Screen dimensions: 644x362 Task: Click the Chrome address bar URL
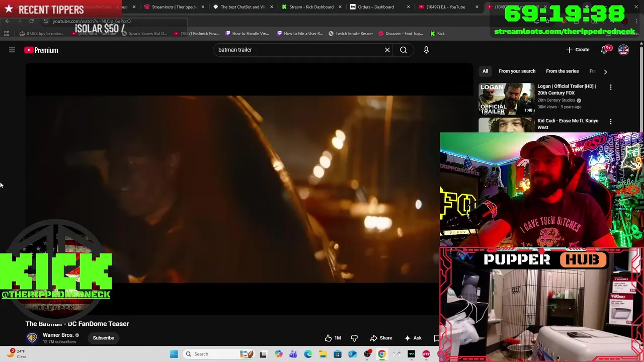click(x=92, y=21)
